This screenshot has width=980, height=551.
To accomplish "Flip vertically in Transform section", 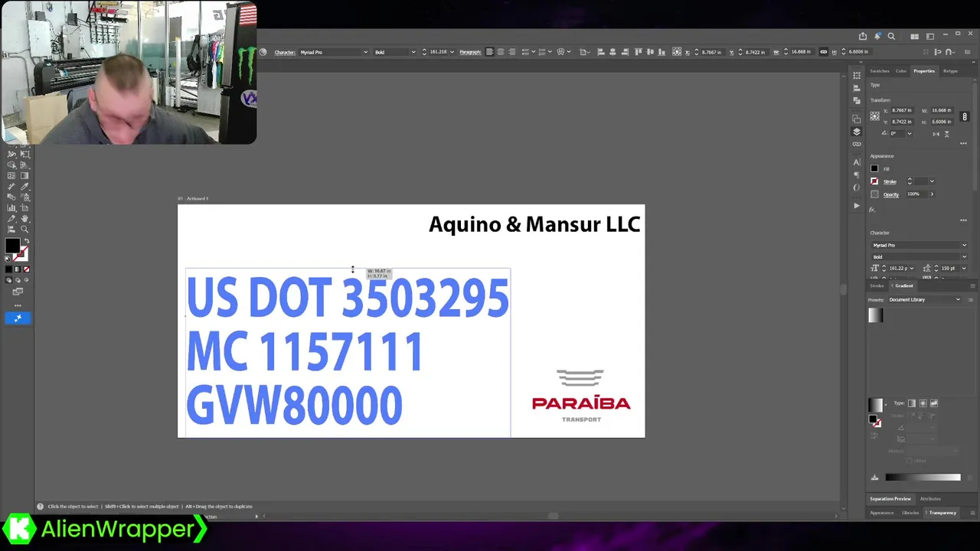I will pyautogui.click(x=947, y=134).
